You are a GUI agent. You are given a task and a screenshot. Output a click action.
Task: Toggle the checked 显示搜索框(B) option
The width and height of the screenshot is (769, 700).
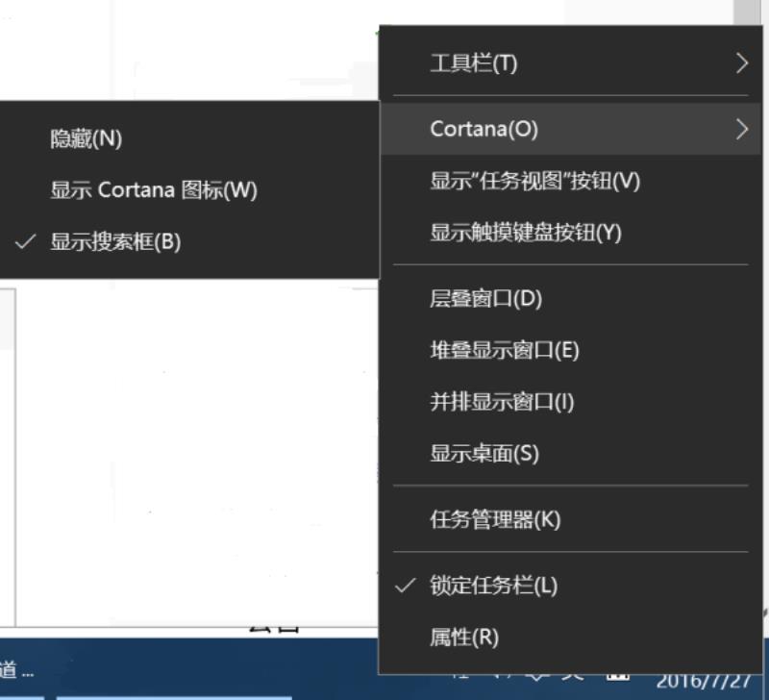coord(189,242)
